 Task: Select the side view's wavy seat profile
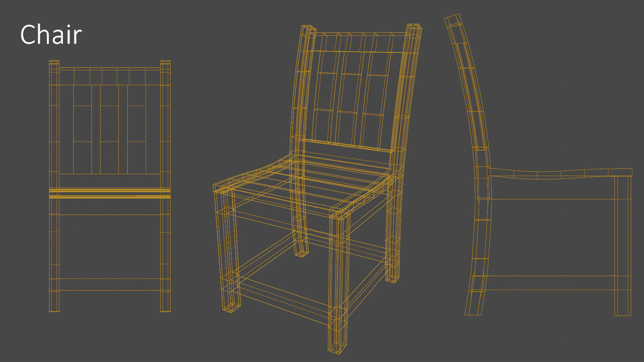(558, 174)
